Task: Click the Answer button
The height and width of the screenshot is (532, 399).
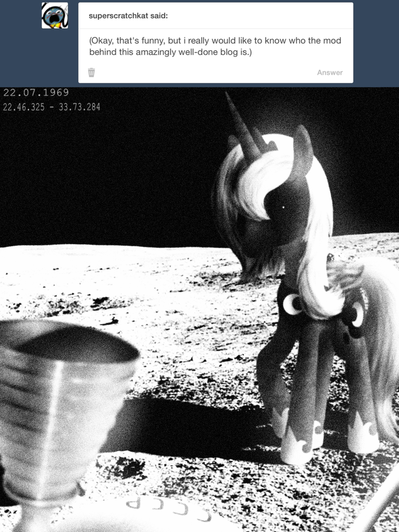Action: tap(329, 72)
